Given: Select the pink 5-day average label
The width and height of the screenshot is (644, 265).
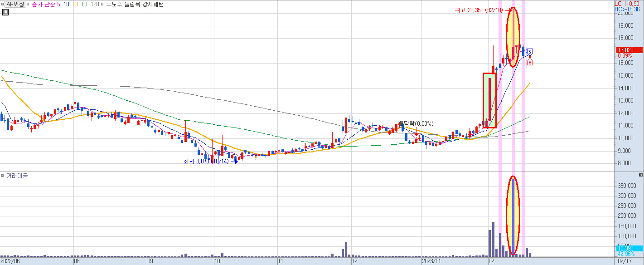Looking at the screenshot, I should tap(59, 4).
